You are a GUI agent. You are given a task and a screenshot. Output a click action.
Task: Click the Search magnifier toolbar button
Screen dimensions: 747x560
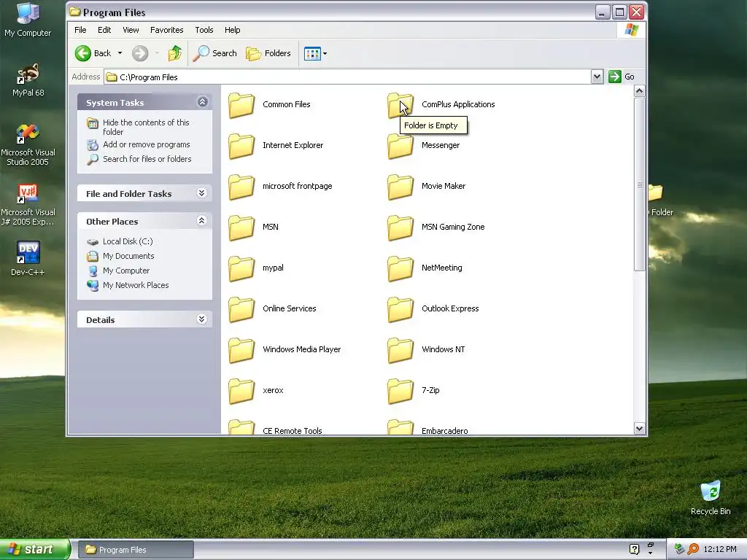click(215, 53)
